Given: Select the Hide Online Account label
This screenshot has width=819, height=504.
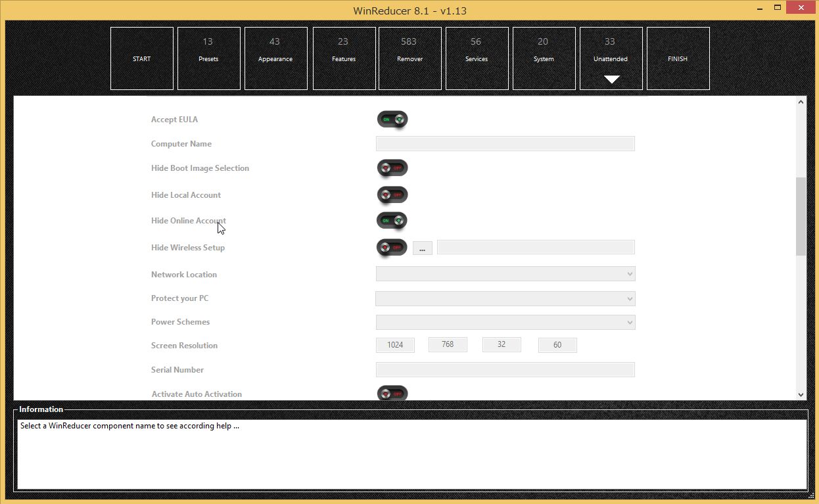Looking at the screenshot, I should click(189, 221).
